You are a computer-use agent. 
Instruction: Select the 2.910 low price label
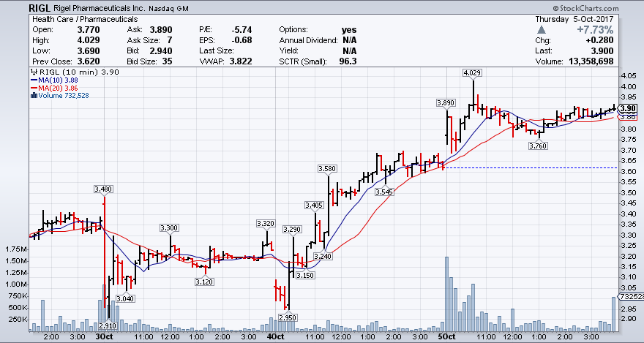[x=106, y=324]
